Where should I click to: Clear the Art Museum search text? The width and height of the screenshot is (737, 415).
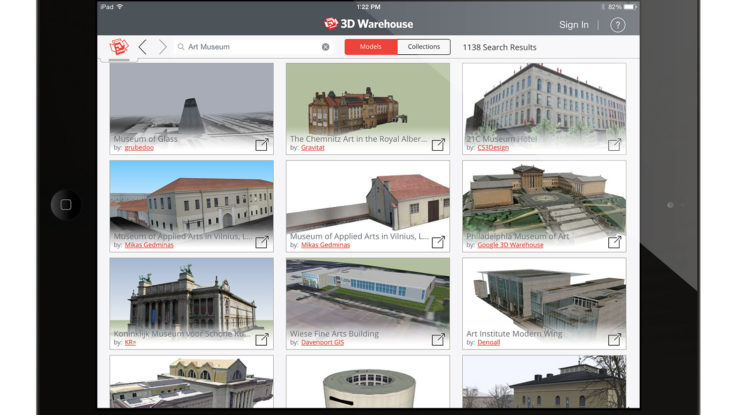pyautogui.click(x=325, y=47)
